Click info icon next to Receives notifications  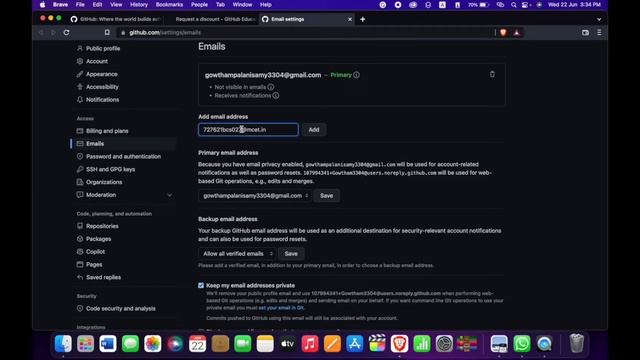[x=276, y=96]
